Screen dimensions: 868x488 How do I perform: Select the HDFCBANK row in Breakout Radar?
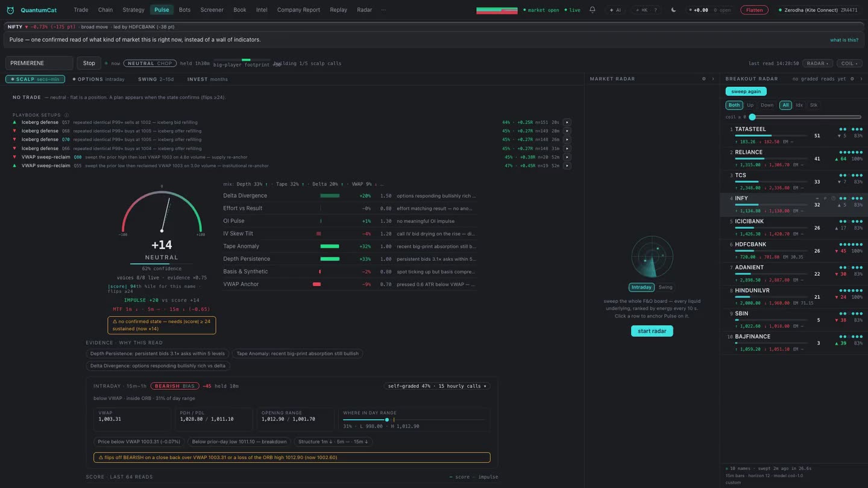click(x=794, y=251)
